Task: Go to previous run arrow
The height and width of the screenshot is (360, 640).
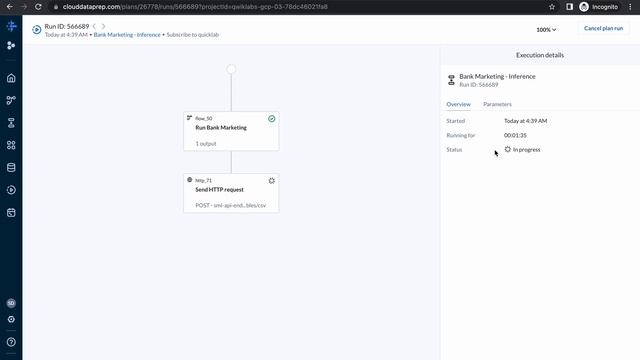Action: click(x=94, y=26)
